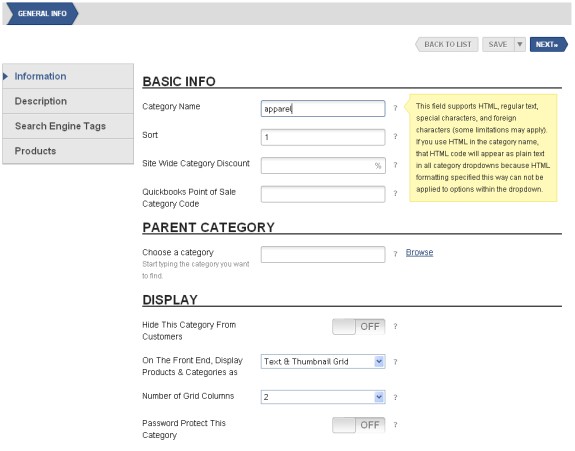Expand the Save button dropdown arrow

[520, 44]
